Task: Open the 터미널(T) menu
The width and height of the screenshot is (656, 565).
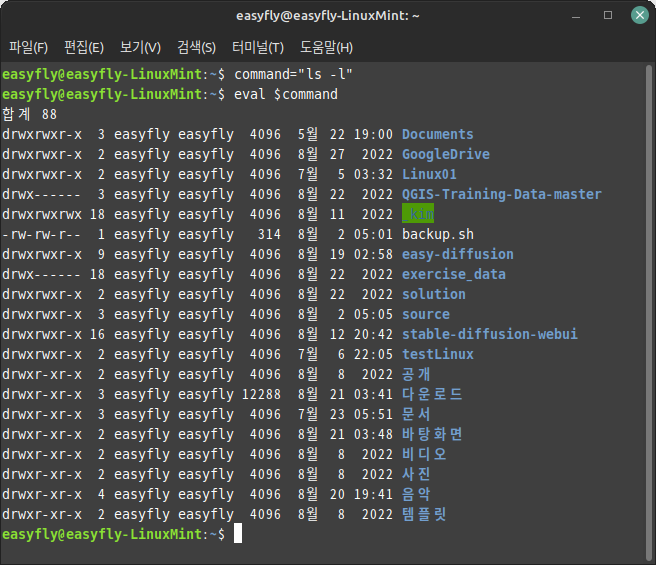Action: pos(258,47)
